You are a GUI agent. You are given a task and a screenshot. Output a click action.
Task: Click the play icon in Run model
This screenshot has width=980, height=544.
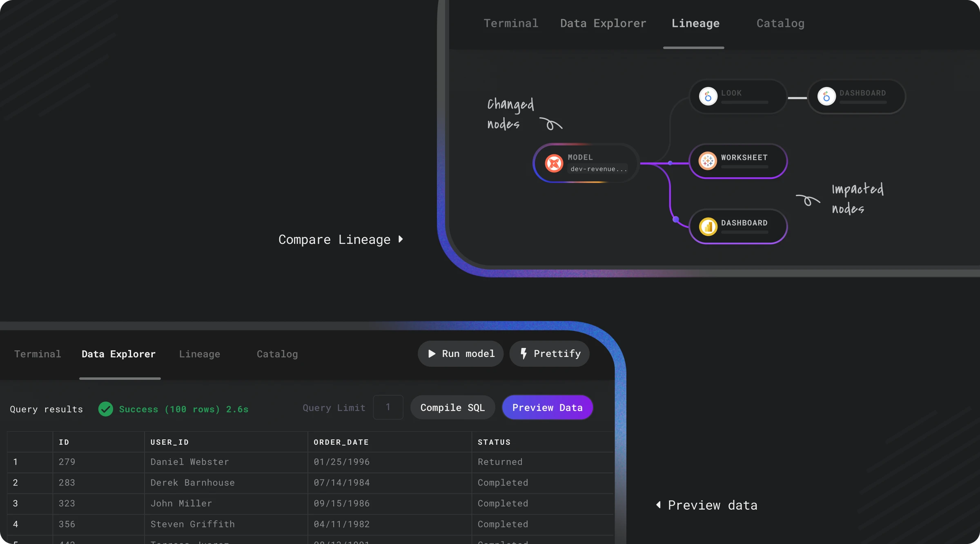(x=432, y=354)
